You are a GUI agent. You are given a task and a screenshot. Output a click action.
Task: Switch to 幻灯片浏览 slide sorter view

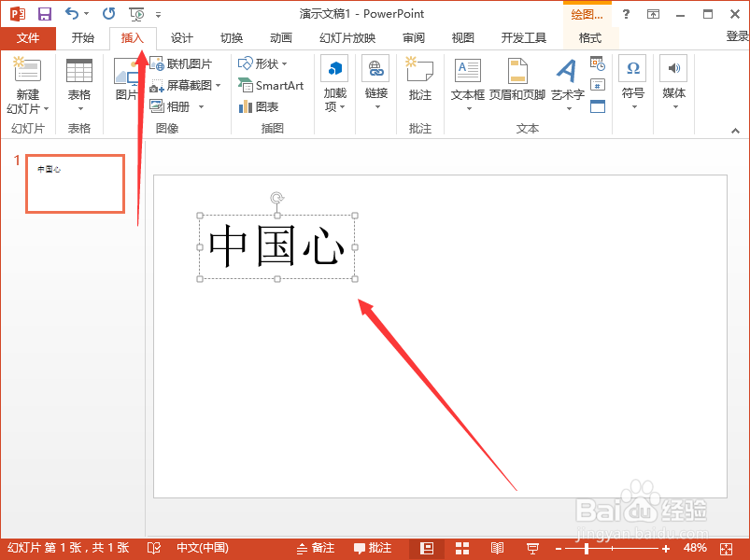coord(462,548)
